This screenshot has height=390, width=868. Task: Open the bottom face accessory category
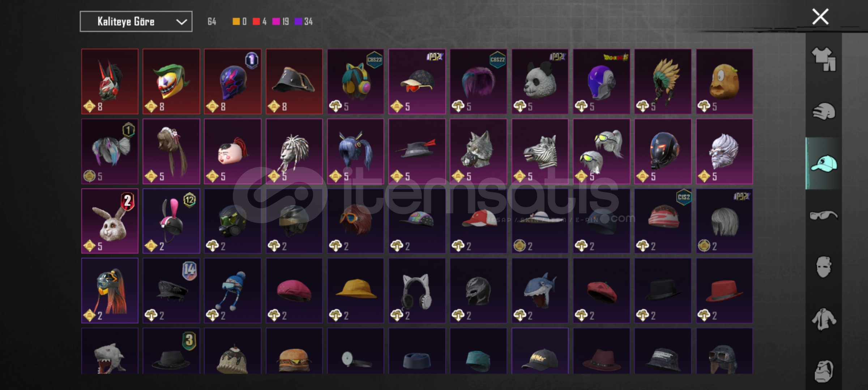click(824, 371)
